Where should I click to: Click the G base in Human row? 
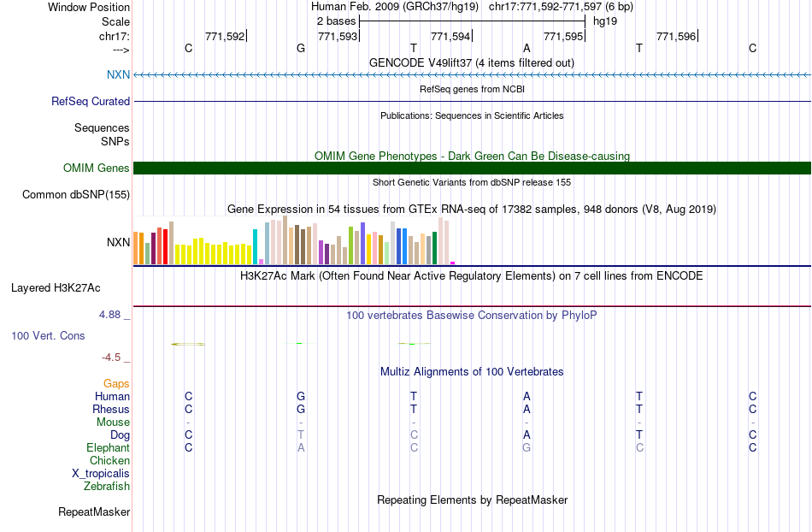[301, 396]
